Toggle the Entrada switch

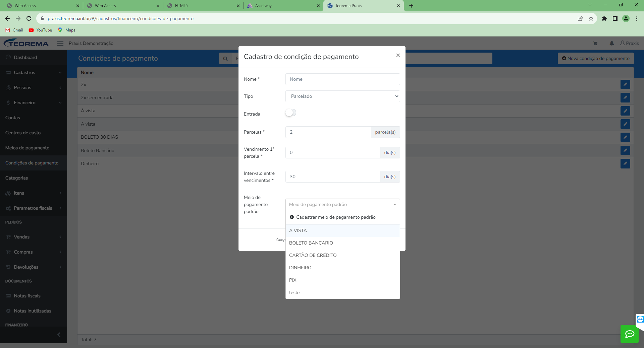coord(291,113)
